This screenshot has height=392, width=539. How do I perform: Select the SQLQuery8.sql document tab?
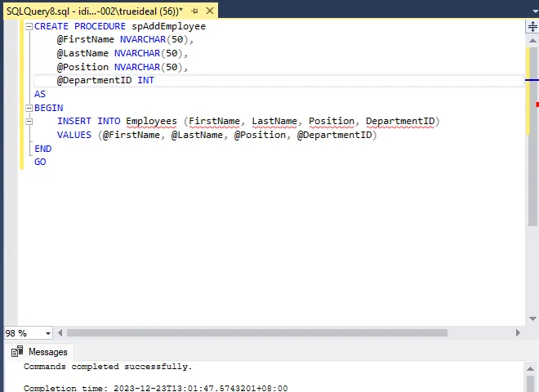(96, 10)
